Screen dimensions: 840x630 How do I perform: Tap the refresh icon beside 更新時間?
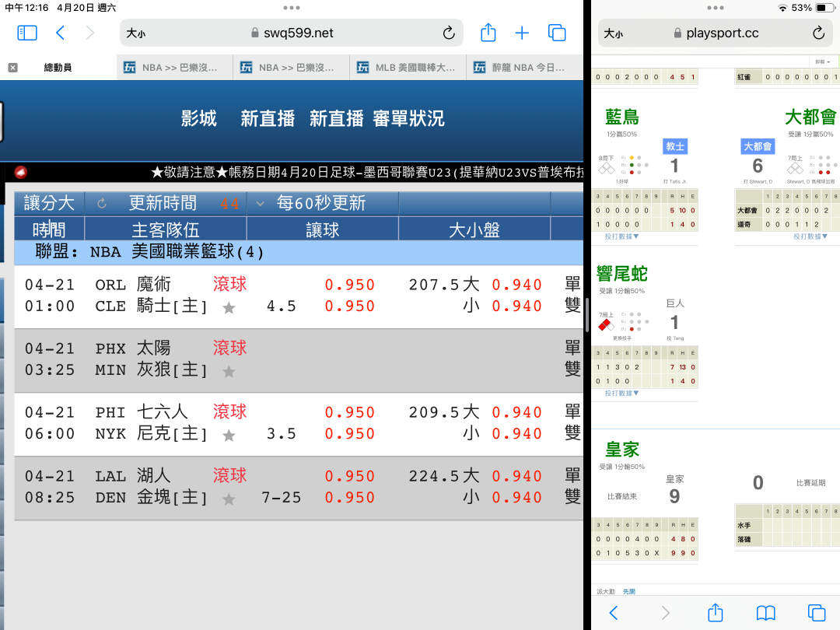pos(102,204)
